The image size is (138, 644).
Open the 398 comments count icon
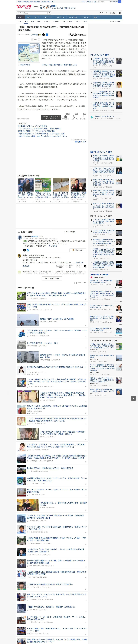pos(34,35)
